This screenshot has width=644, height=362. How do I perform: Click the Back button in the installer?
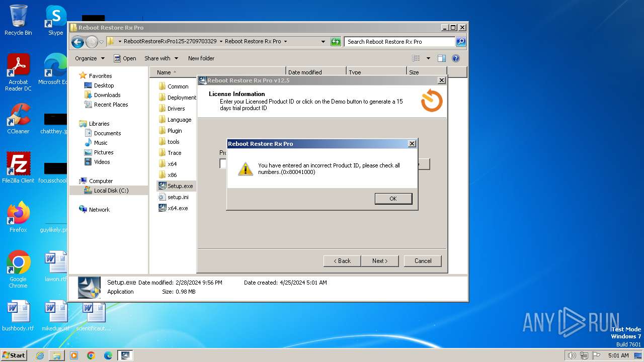click(342, 261)
